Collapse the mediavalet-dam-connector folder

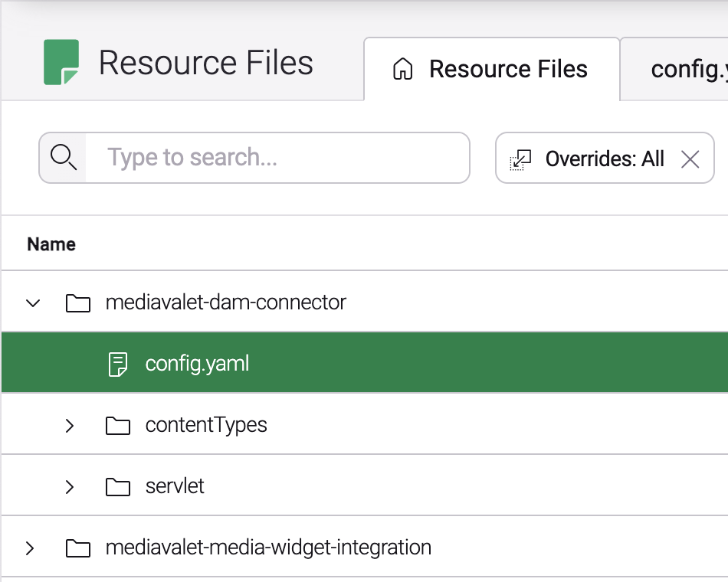pyautogui.click(x=33, y=303)
